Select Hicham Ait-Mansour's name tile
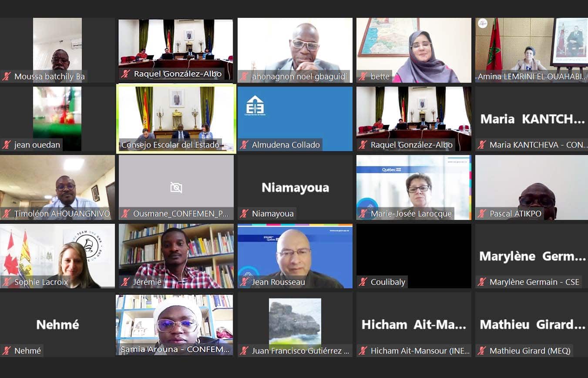 click(414, 324)
